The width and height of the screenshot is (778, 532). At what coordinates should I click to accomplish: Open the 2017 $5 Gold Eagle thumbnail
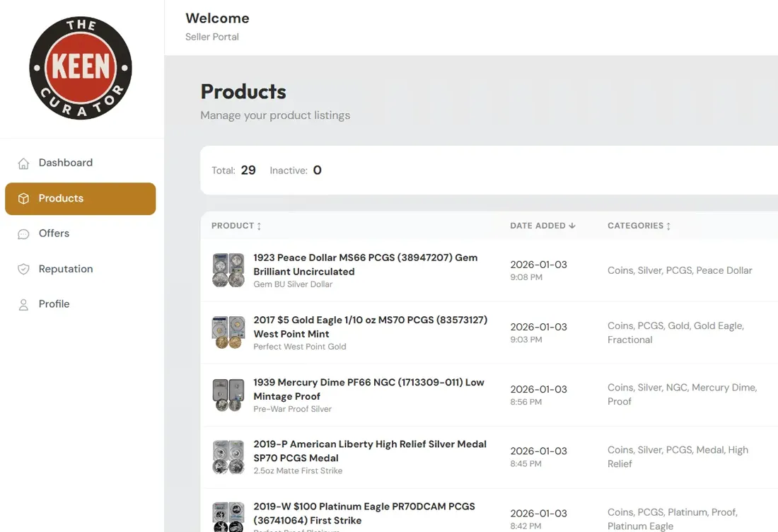click(x=228, y=332)
